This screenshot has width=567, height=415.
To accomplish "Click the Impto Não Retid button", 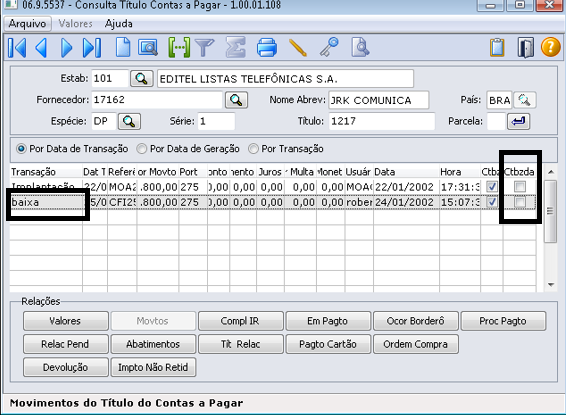I will [x=153, y=367].
